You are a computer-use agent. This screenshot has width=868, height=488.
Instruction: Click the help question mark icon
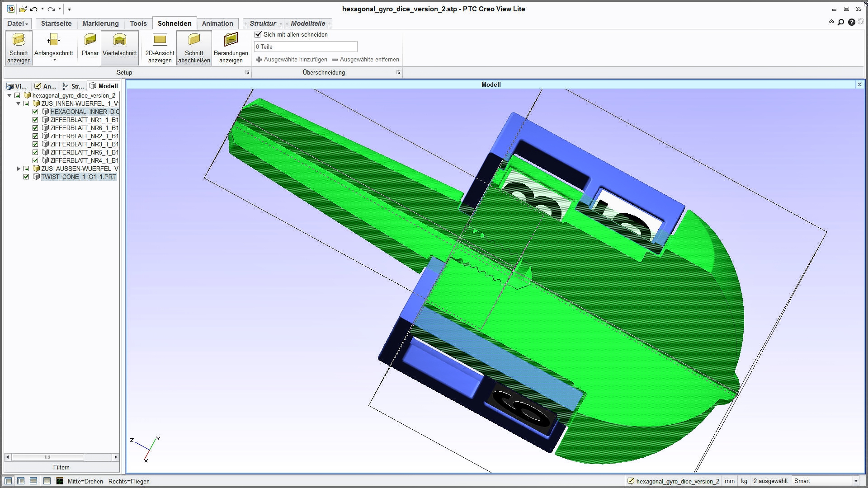(851, 22)
